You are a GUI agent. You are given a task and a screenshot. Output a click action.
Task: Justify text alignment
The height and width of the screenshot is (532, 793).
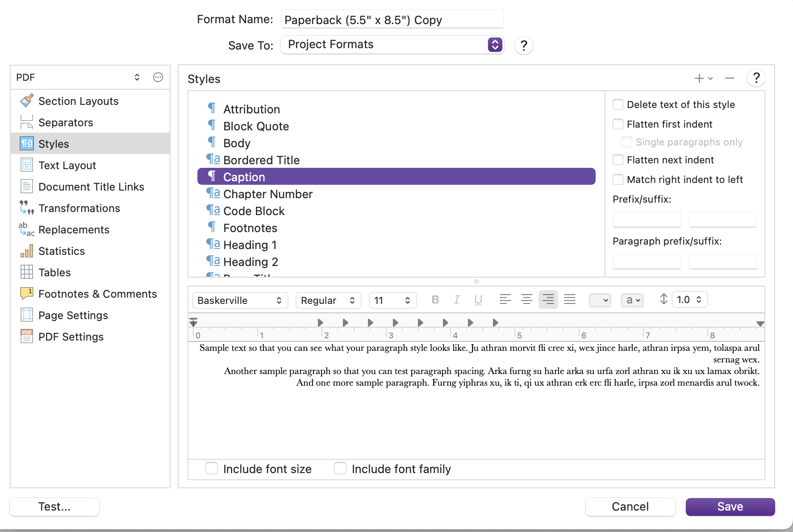(x=569, y=299)
